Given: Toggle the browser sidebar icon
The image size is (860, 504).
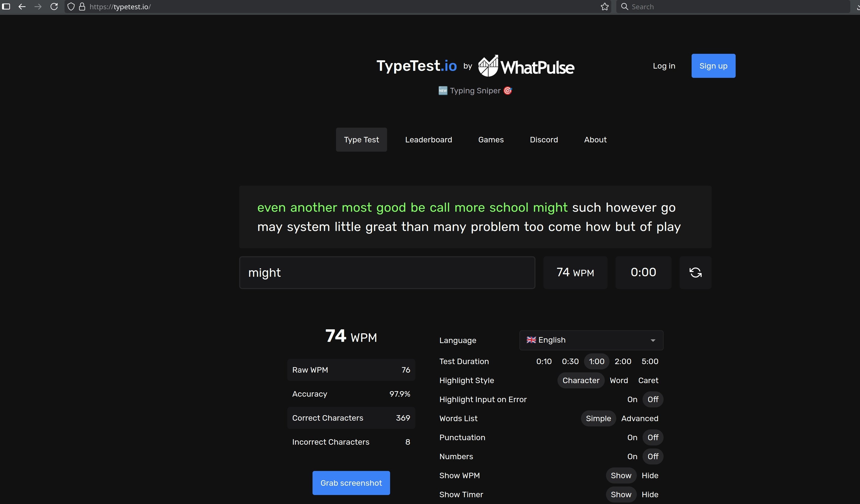Looking at the screenshot, I should coord(6,7).
